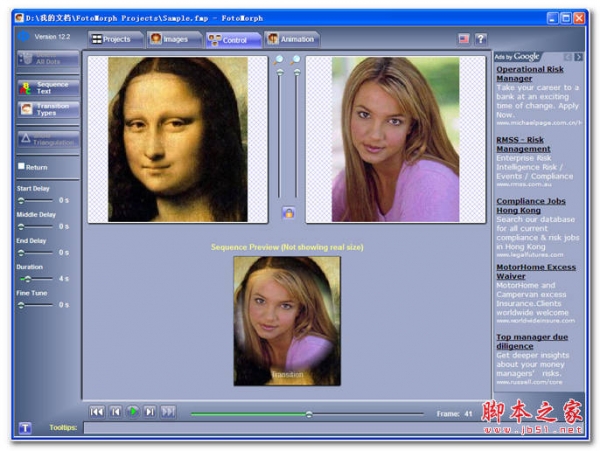Adjust the End Delay slider
The height and width of the screenshot is (451, 600).
click(36, 252)
